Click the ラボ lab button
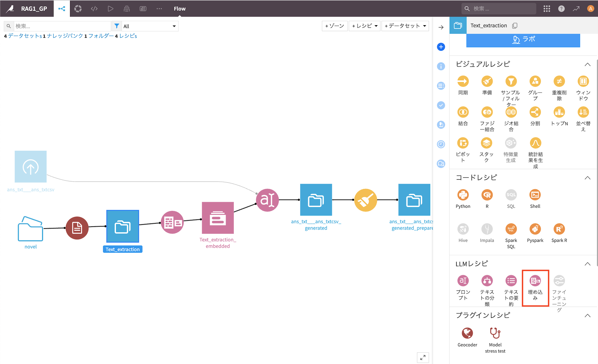598x364 pixels. point(523,40)
